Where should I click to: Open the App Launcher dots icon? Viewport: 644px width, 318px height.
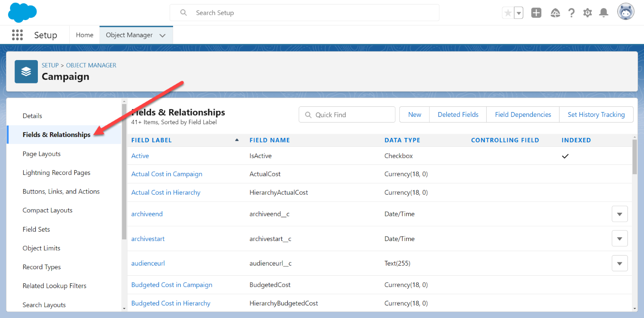(x=17, y=35)
